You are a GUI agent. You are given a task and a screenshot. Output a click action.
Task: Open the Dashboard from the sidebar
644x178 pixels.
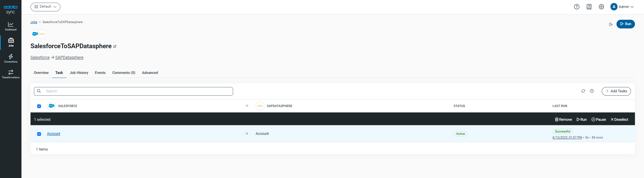coord(11,26)
